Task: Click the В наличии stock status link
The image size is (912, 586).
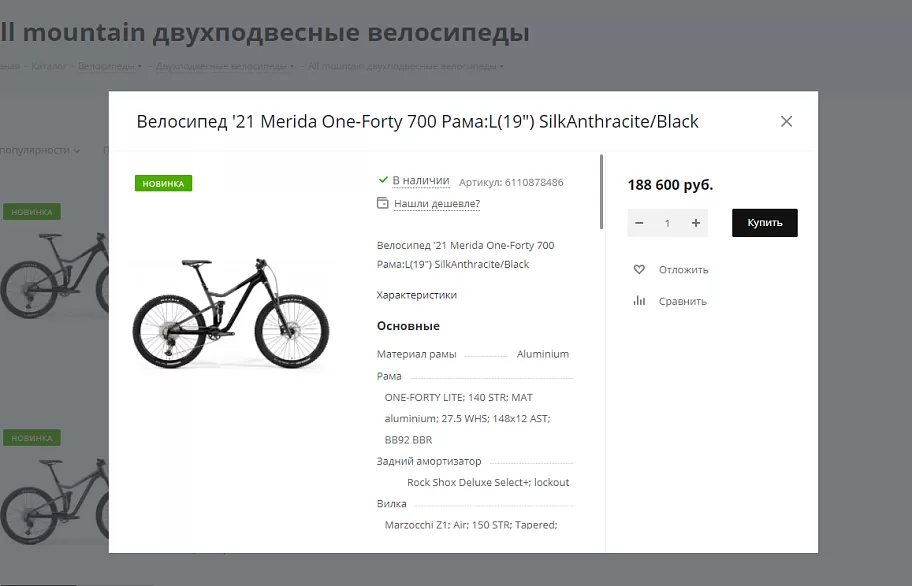Action: pos(421,181)
